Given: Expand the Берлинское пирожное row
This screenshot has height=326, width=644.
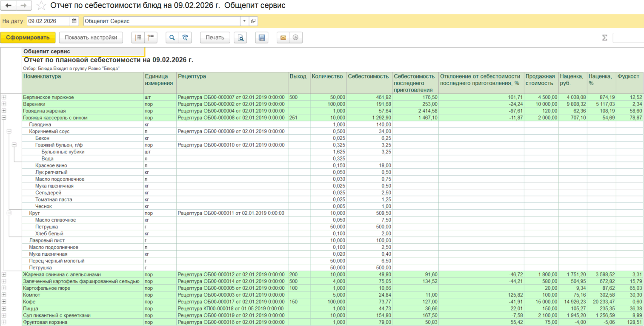Looking at the screenshot, I should coord(4,97).
